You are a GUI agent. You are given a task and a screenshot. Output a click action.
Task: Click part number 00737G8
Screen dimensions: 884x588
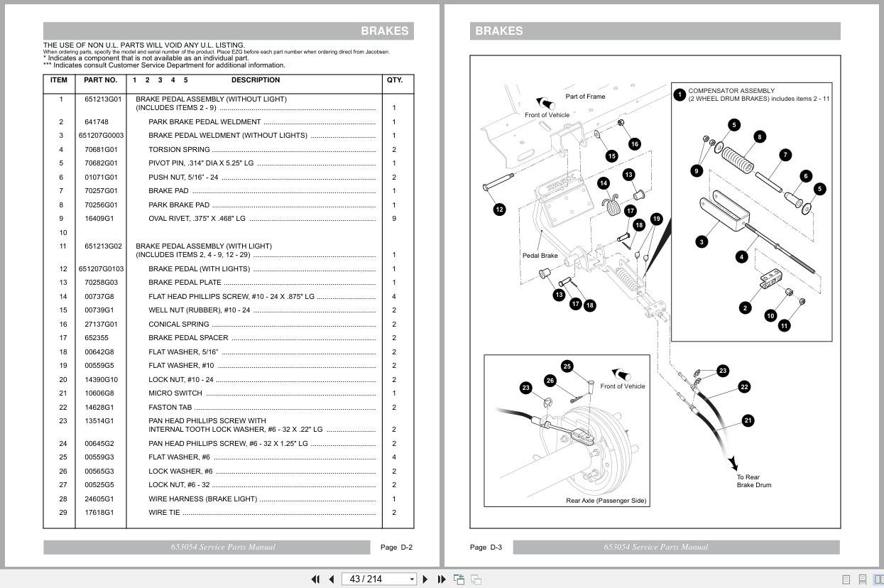99,297
